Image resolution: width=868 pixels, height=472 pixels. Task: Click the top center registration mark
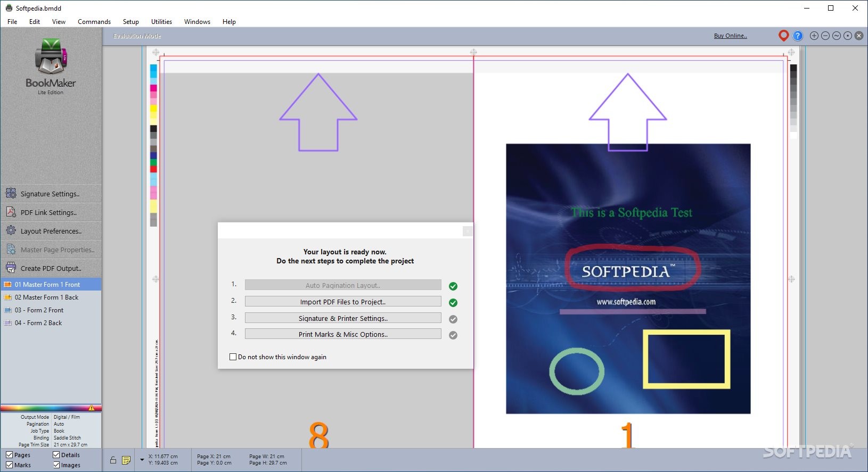click(x=473, y=52)
